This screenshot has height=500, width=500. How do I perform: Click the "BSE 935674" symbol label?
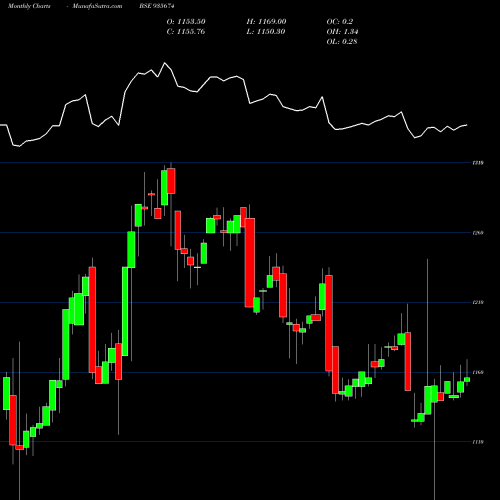point(157,6)
